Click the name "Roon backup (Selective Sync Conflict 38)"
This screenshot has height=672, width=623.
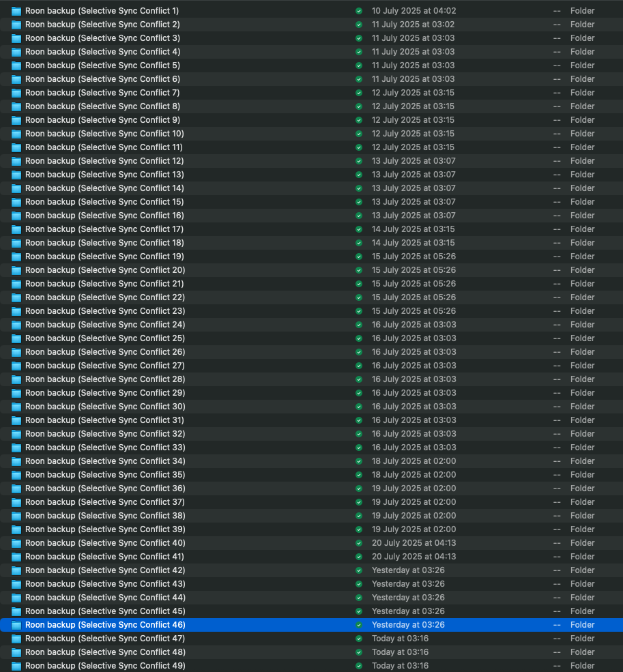(x=105, y=516)
